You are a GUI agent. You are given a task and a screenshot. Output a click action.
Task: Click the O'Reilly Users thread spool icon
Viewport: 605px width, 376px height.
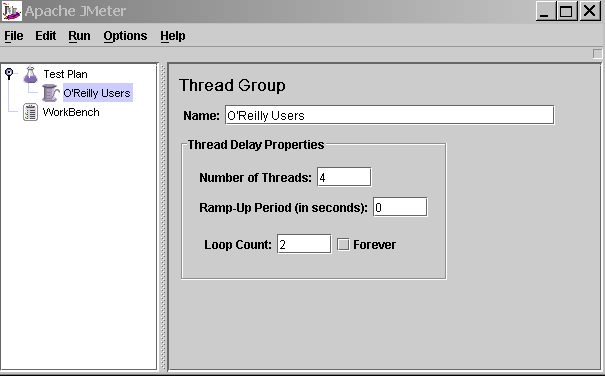[x=51, y=93]
